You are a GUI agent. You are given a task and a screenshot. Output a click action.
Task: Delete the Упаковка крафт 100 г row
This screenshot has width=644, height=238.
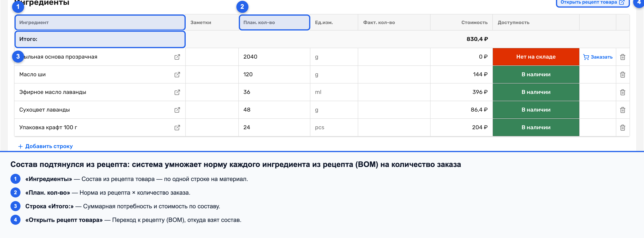tap(622, 128)
